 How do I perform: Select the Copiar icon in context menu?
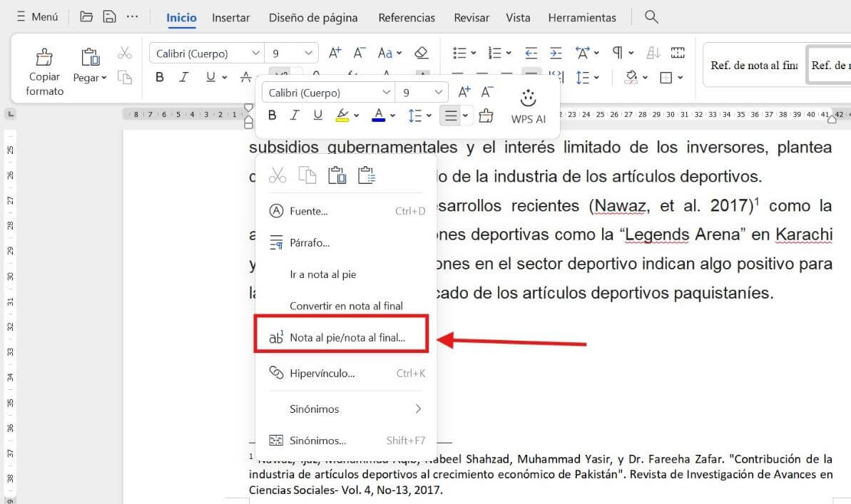click(x=307, y=175)
